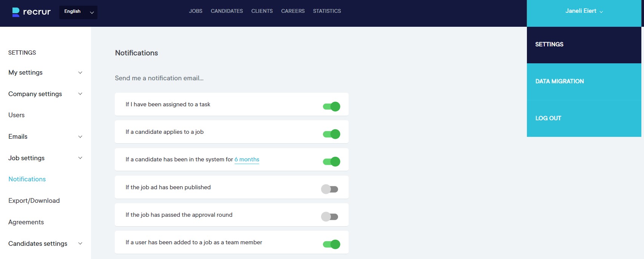The image size is (644, 259).
Task: Disable the assigned to a task notification
Action: click(331, 107)
